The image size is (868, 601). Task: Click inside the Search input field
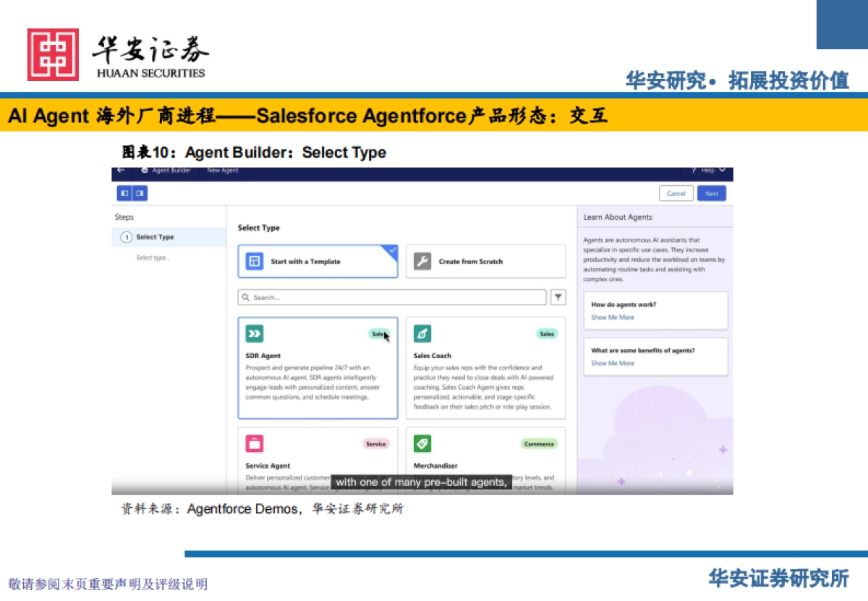pos(394,297)
